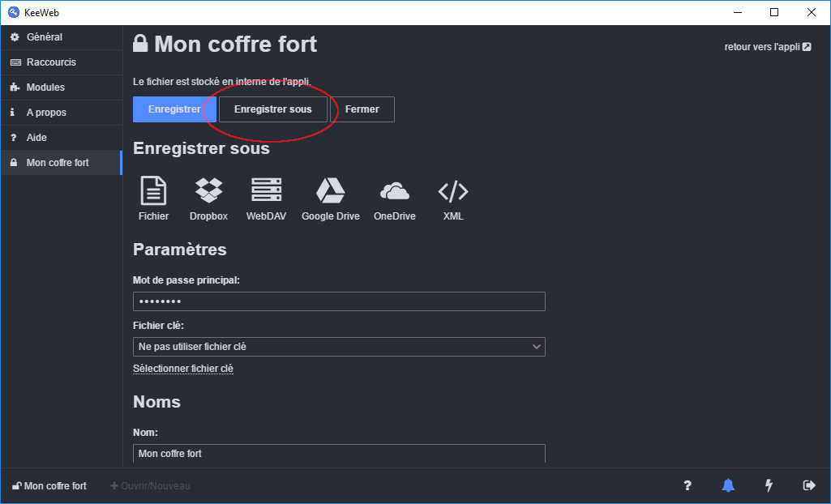Image resolution: width=831 pixels, height=504 pixels.
Task: Open notifications via the bell icon
Action: [x=728, y=485]
